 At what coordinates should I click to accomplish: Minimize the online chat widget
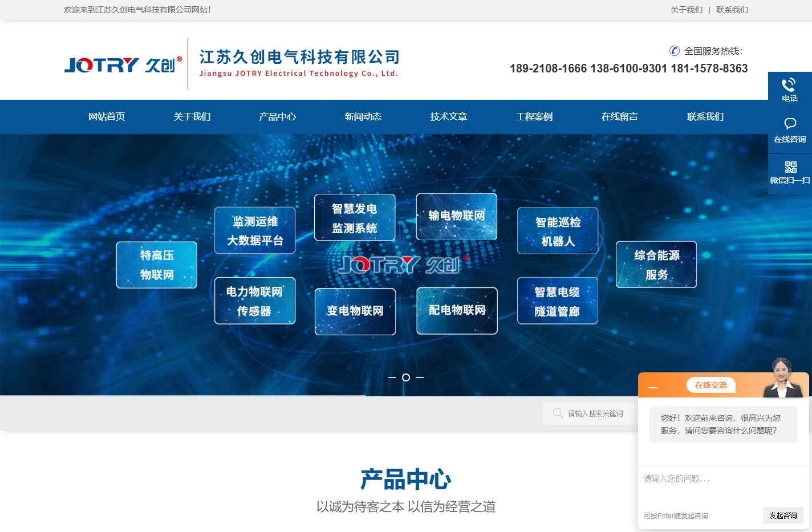pyautogui.click(x=653, y=387)
